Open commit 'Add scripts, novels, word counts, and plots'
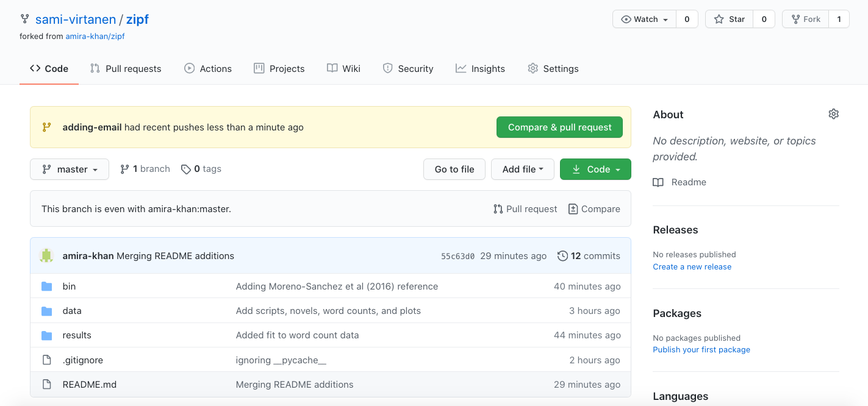 point(328,311)
